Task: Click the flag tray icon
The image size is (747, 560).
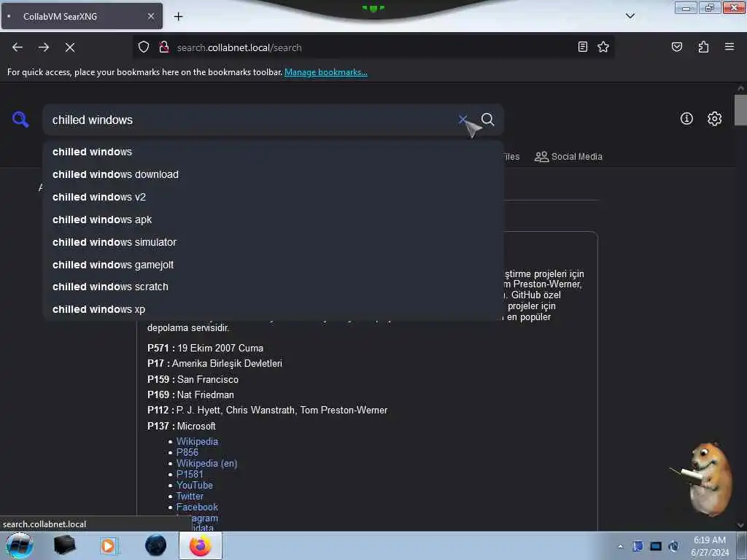Action: coord(638,546)
